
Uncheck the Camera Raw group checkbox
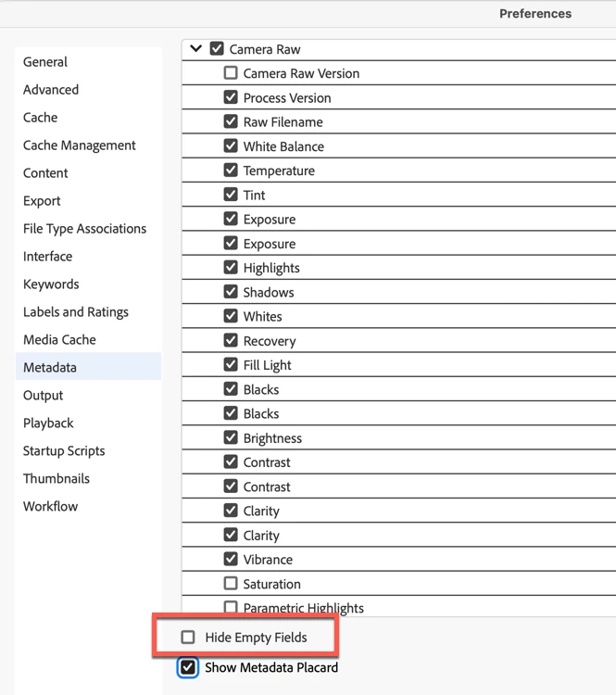click(x=217, y=48)
